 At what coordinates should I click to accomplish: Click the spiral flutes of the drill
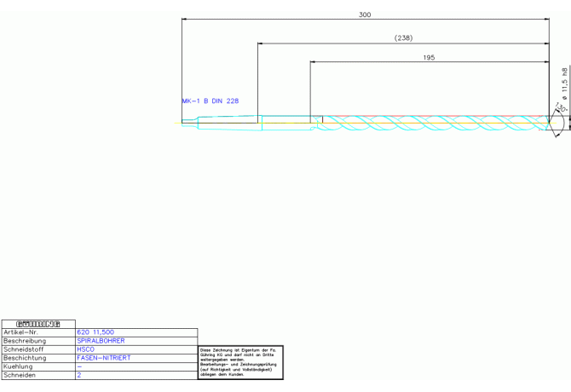coord(426,123)
